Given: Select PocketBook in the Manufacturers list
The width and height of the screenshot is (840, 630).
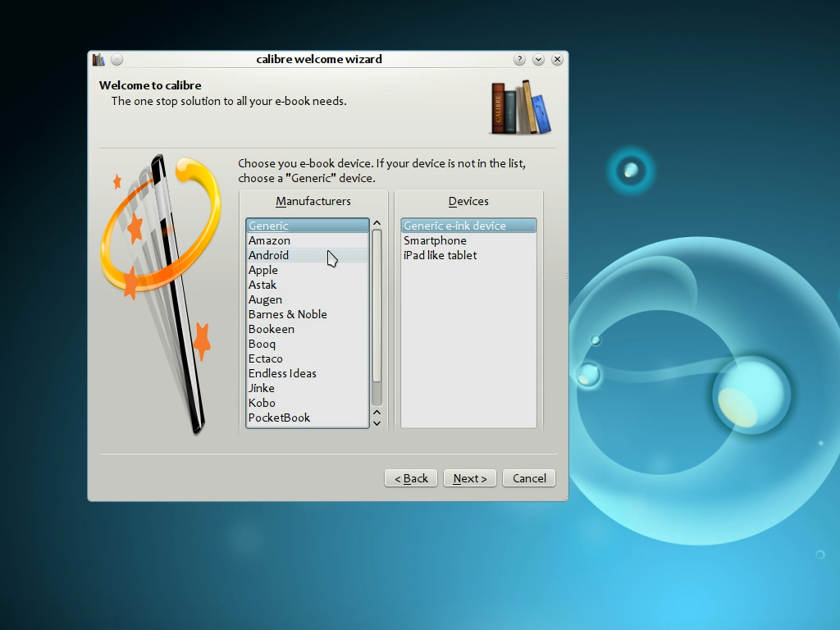Looking at the screenshot, I should [x=280, y=418].
